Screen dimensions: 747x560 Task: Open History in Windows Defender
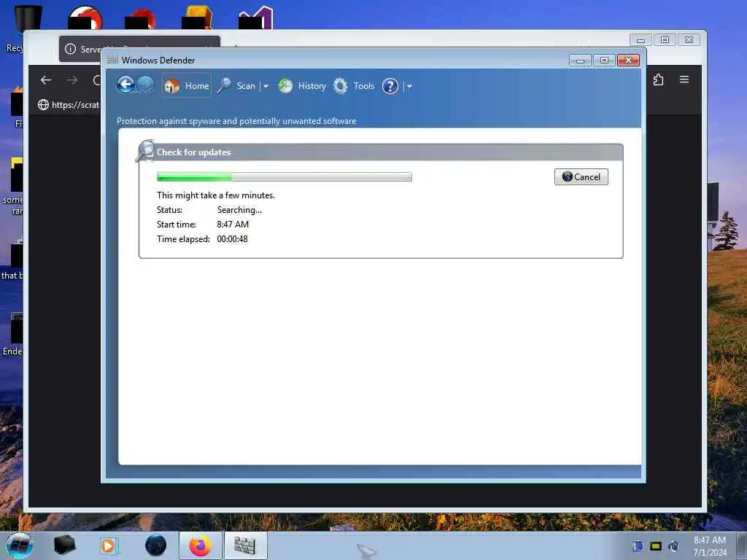click(302, 86)
